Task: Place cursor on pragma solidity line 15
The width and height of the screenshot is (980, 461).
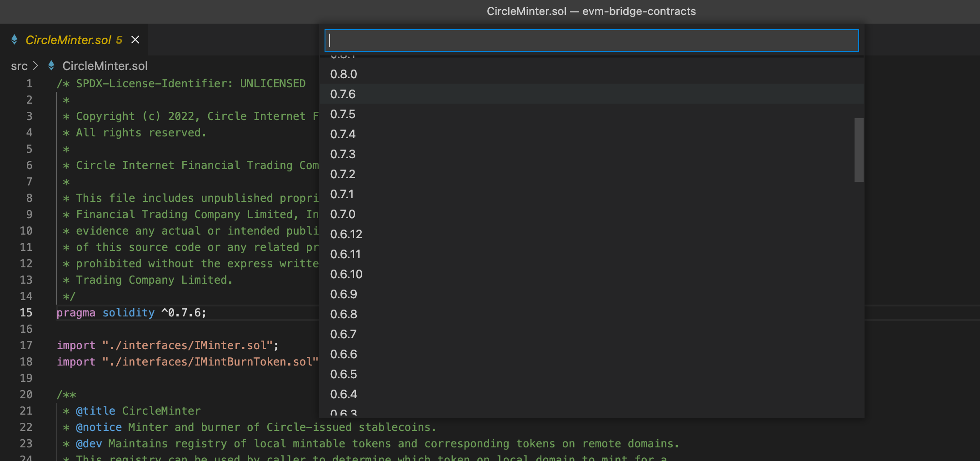Action: pyautogui.click(x=131, y=313)
